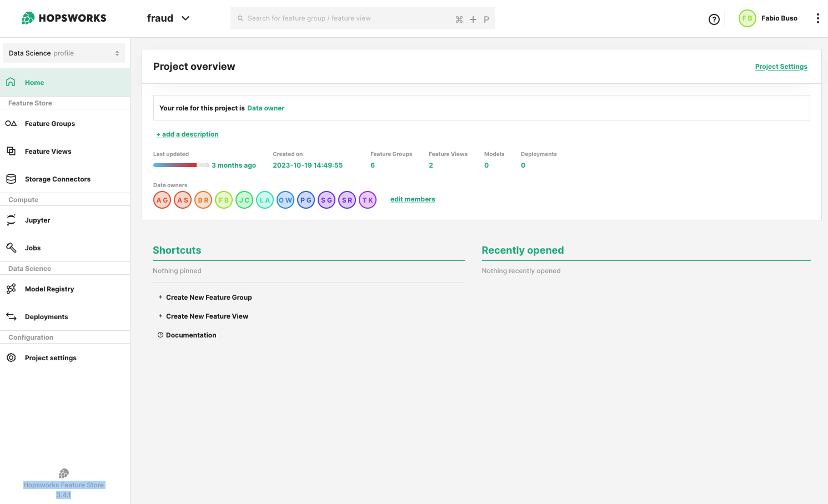
Task: Click the Model Registry icon
Action: point(11,289)
